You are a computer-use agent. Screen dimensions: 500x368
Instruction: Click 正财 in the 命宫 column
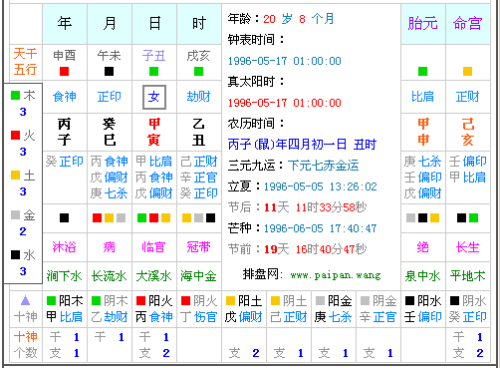pyautogui.click(x=468, y=97)
